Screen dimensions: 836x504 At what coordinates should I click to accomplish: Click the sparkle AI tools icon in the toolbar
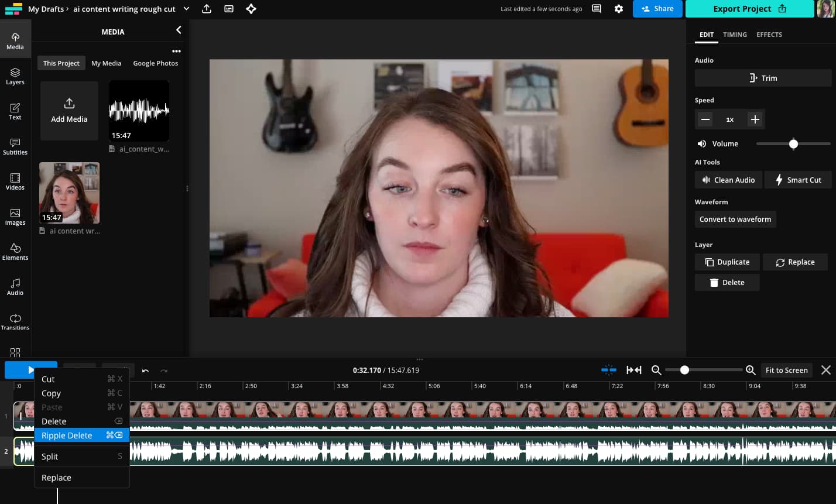(251, 9)
